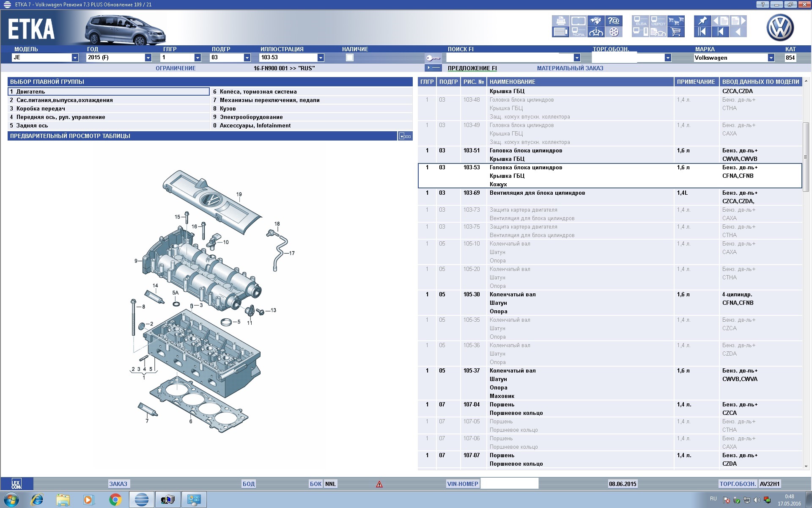Click the NORA connection icon

tap(578, 32)
